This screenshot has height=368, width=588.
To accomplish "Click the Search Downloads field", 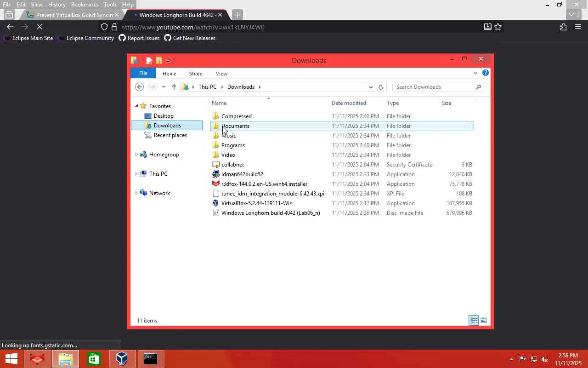I will (438, 87).
